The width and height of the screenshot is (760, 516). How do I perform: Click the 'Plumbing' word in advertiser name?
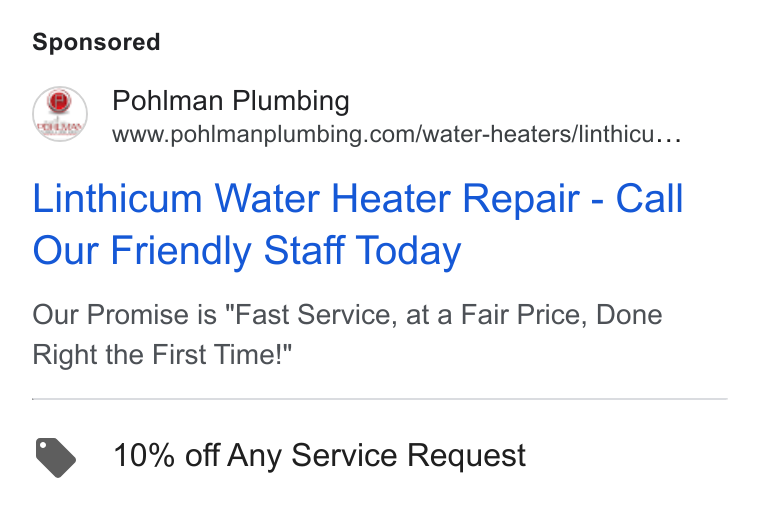[x=291, y=101]
